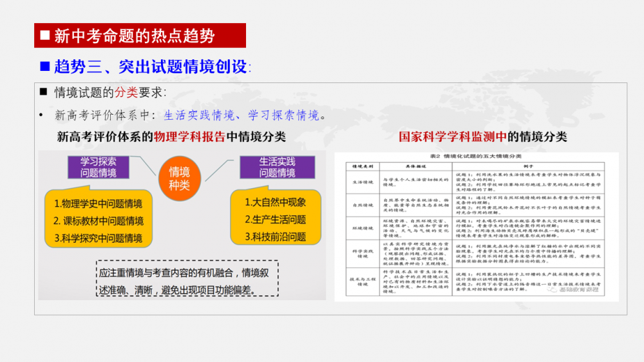Select the blue square bullet before 趋势三
The height and width of the screenshot is (362, 644).
(x=45, y=66)
